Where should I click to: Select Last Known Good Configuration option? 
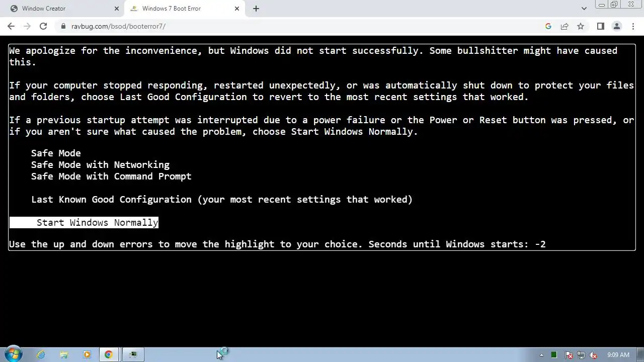point(222,200)
